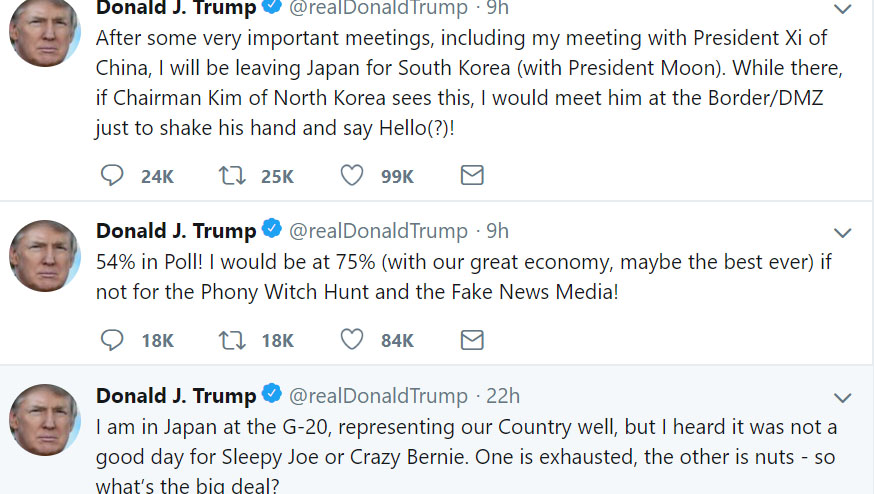Open @realDonaldTrump handle on second tweet
Screen dimensions: 874x494
pyautogui.click(x=378, y=231)
